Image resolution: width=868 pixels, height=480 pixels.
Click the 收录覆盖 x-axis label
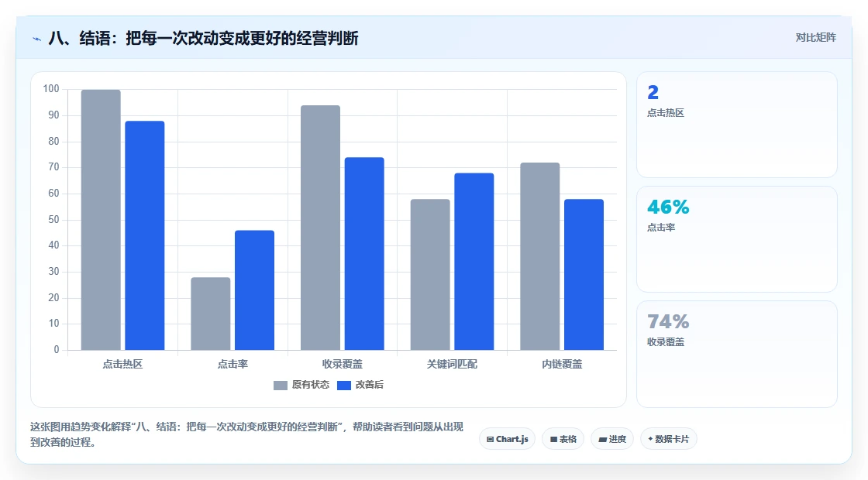click(343, 364)
